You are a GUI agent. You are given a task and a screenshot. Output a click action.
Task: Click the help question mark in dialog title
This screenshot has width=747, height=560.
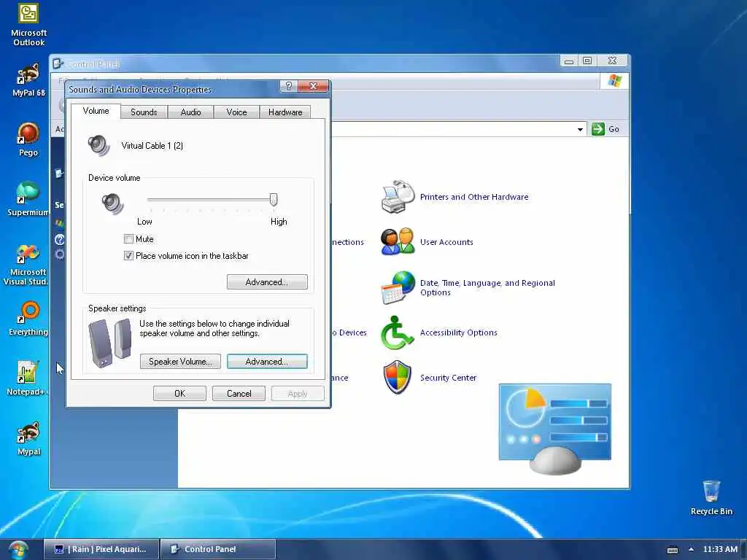(x=288, y=86)
